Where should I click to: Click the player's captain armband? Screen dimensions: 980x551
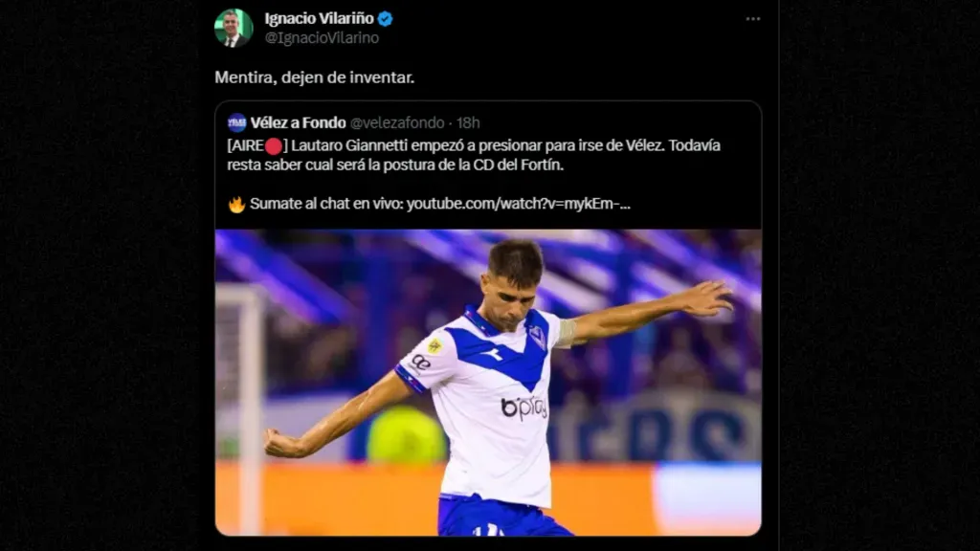(x=567, y=334)
